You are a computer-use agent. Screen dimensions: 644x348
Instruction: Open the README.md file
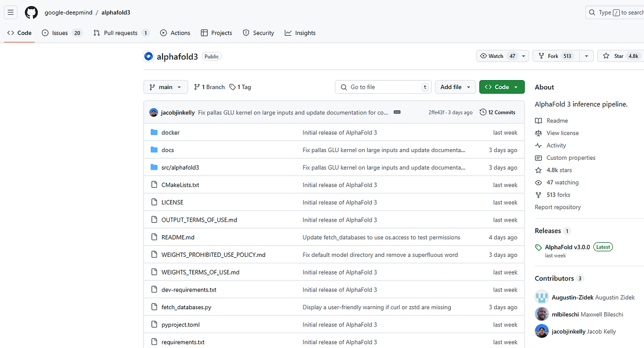click(178, 237)
